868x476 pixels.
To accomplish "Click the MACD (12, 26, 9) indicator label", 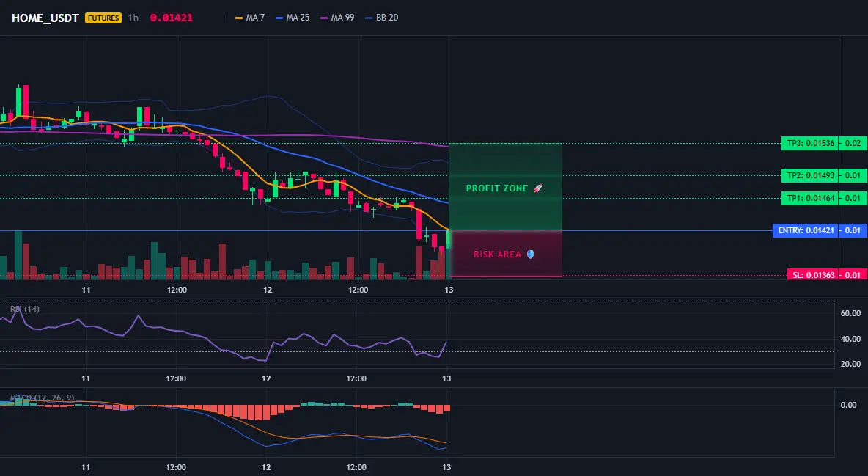I will [42, 398].
